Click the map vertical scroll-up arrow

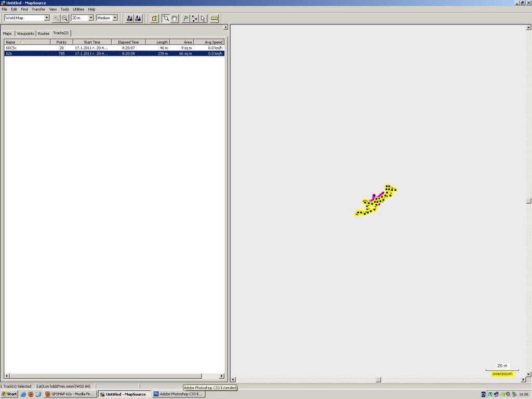[528, 27]
